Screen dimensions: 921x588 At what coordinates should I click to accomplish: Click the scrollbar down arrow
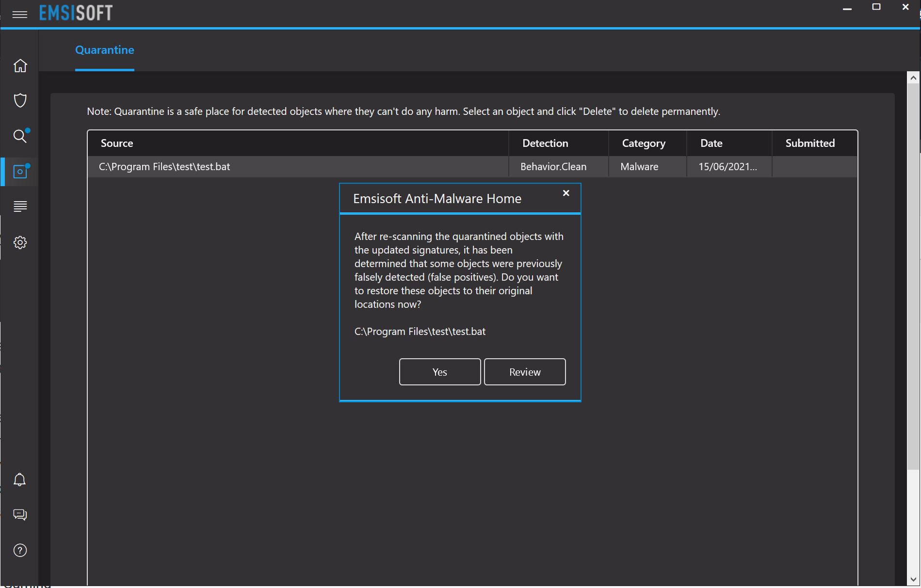(913, 579)
